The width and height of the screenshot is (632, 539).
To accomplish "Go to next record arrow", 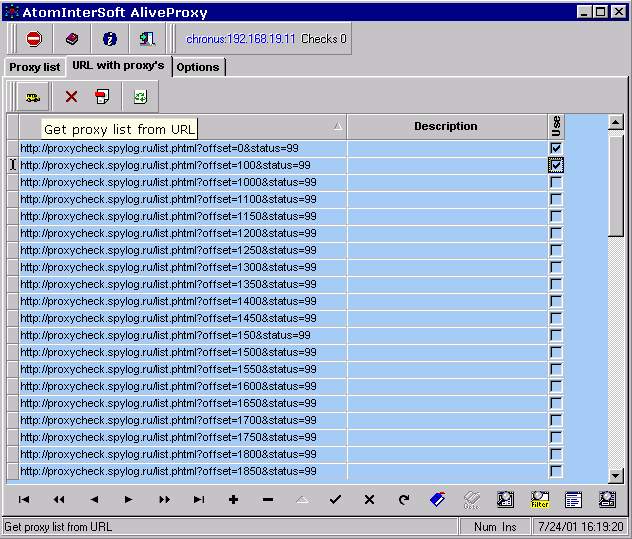I will point(128,499).
